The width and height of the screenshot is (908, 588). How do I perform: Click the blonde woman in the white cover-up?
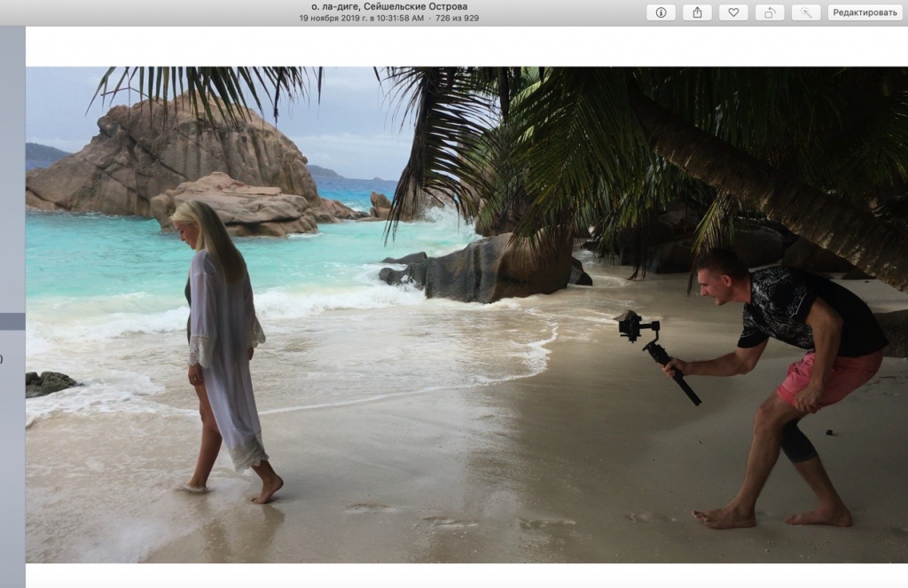click(220, 346)
